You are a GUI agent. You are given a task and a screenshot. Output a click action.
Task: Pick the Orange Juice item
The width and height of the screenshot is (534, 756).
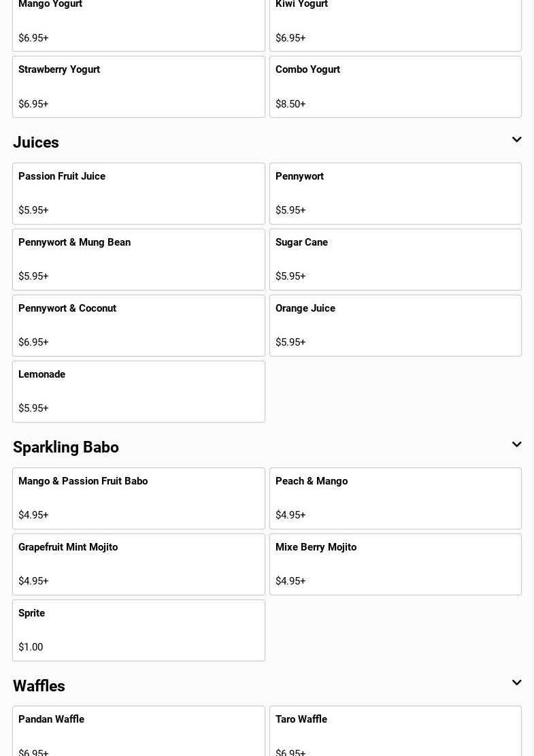395,325
